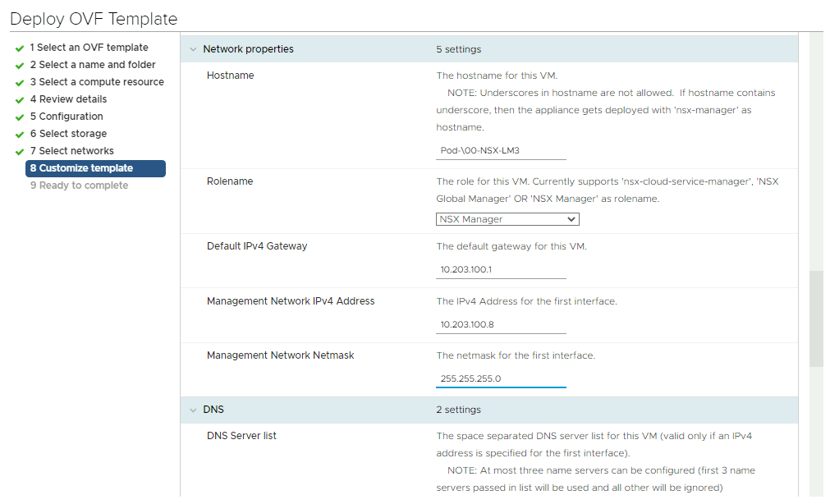Open step 6 Select storage

68,134
